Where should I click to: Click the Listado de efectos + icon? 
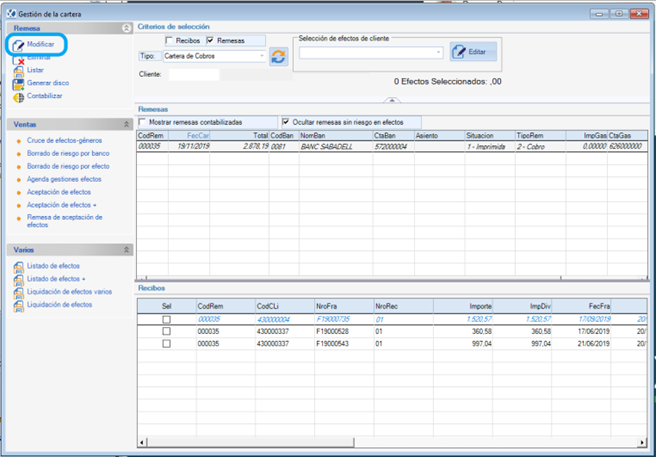coord(18,280)
